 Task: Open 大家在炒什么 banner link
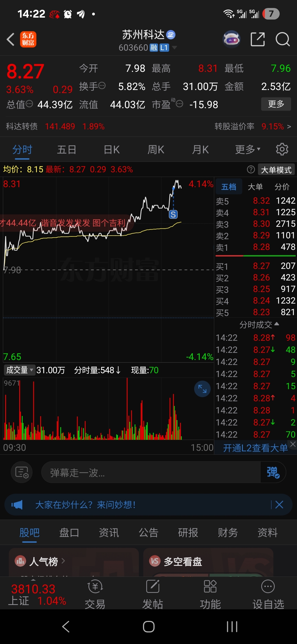tap(86, 505)
